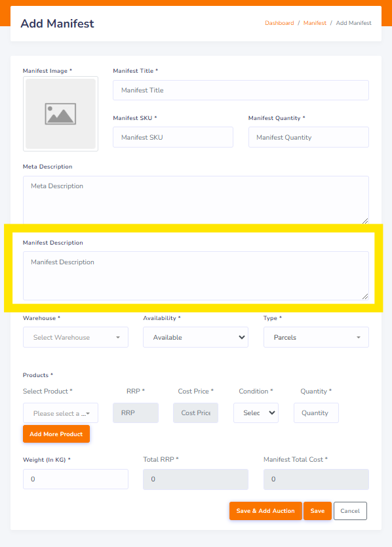Select the Manifest Quantity input

(308, 137)
